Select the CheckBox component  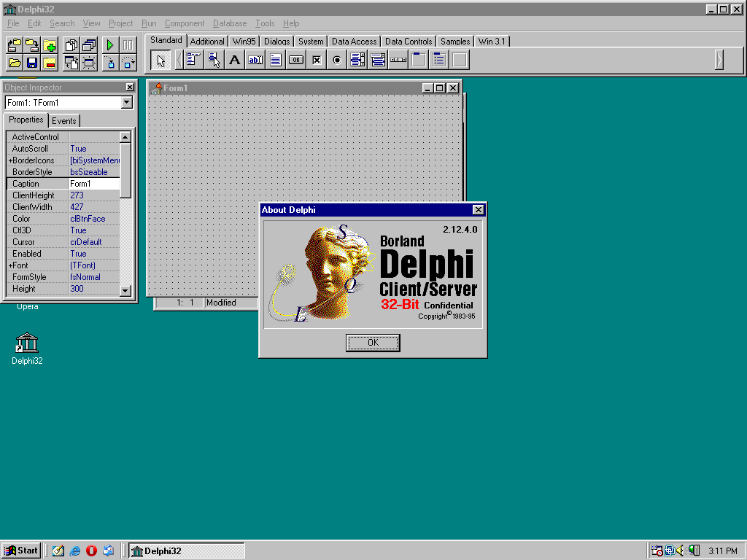point(317,60)
